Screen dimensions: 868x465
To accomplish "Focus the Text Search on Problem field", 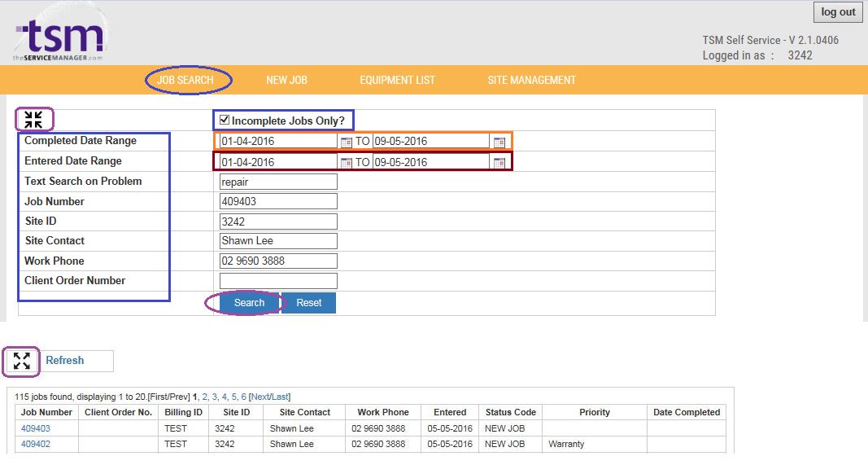I will coord(278,182).
